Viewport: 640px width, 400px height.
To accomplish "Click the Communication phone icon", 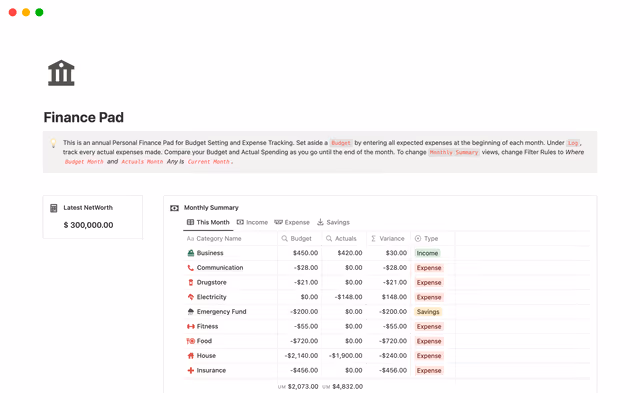I will click(x=191, y=268).
